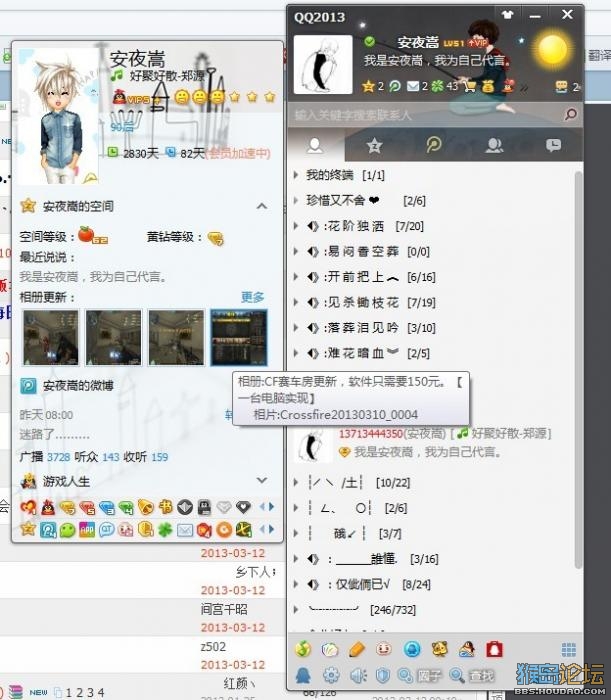Viewport: 611px width, 700px height.
Task: Open the Qzone star icon in header
Action: (368, 86)
